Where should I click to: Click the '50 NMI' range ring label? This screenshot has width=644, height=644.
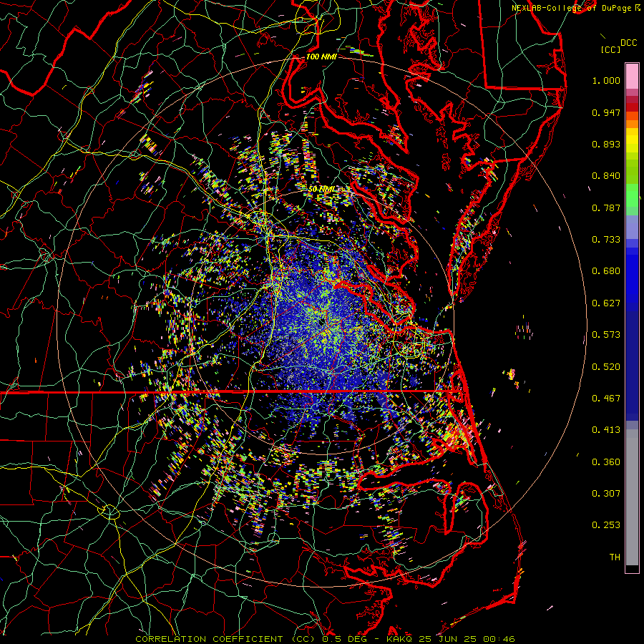[x=321, y=190]
